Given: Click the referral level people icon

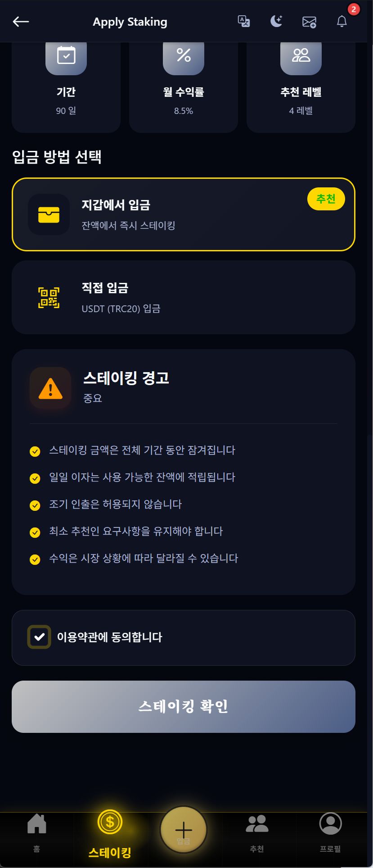Looking at the screenshot, I should coord(301,56).
